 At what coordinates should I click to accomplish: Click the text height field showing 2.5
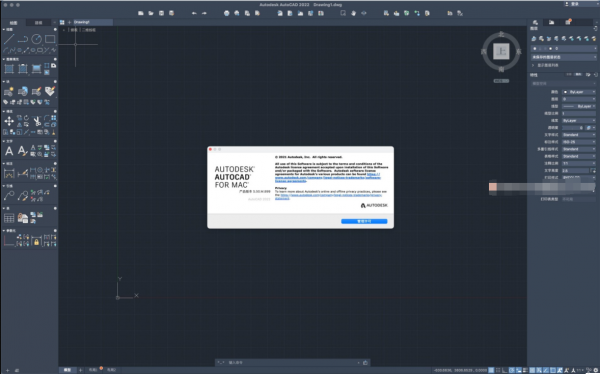point(575,171)
